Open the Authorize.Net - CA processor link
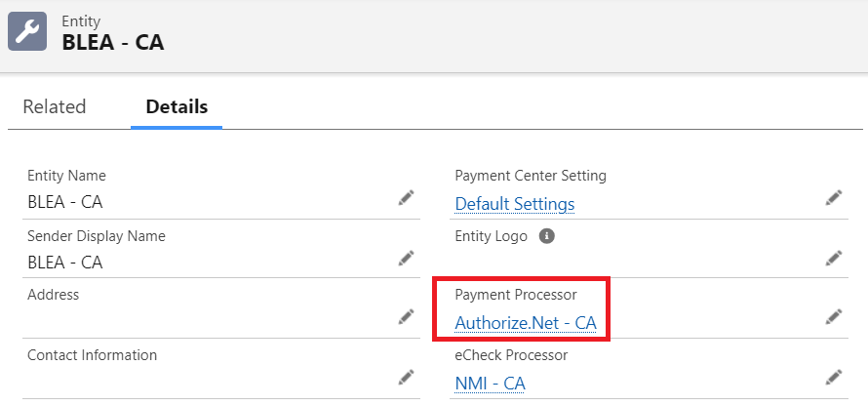The width and height of the screenshot is (868, 406). (525, 323)
